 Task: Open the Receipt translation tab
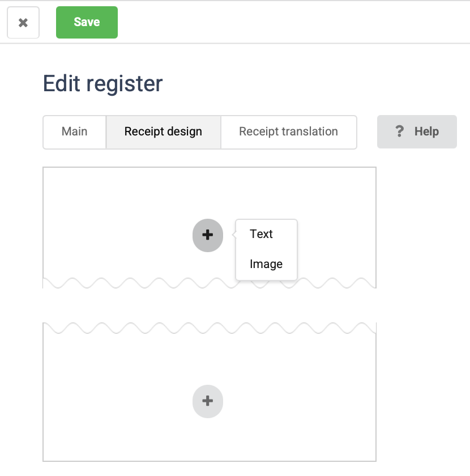tap(288, 132)
